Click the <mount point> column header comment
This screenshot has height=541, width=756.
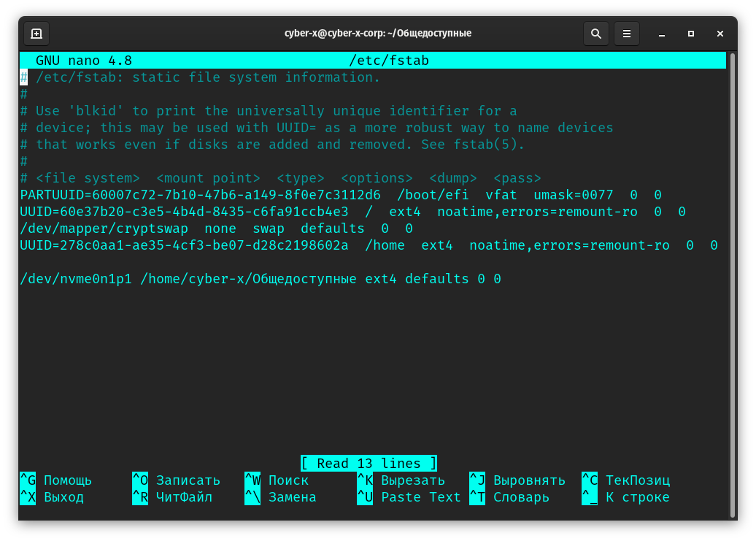pyautogui.click(x=208, y=178)
